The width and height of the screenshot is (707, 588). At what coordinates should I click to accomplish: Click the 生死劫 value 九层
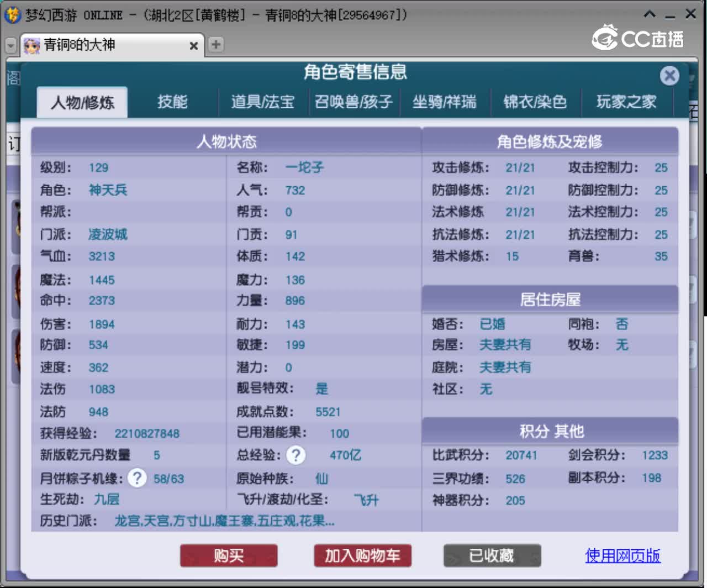point(107,500)
